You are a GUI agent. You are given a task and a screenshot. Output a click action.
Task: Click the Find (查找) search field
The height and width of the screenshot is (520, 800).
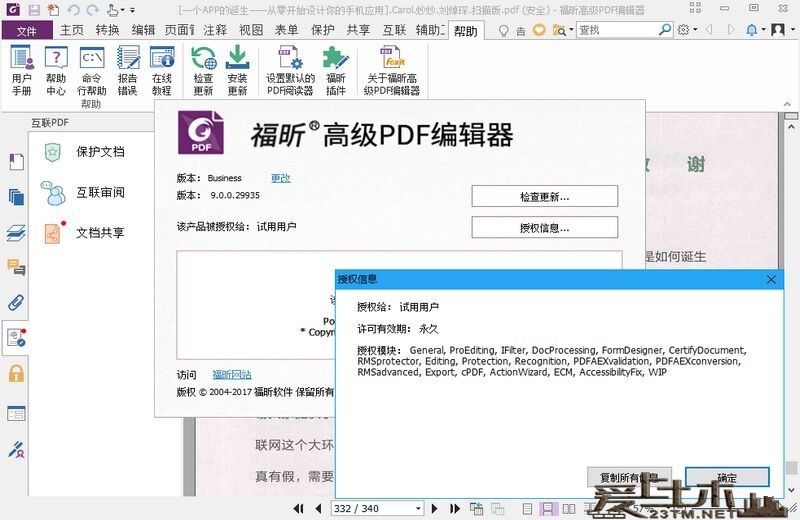click(617, 30)
